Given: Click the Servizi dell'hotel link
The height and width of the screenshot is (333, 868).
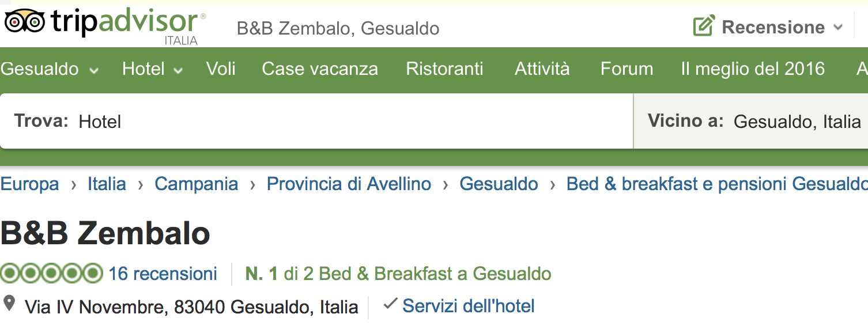Looking at the screenshot, I should [x=468, y=306].
